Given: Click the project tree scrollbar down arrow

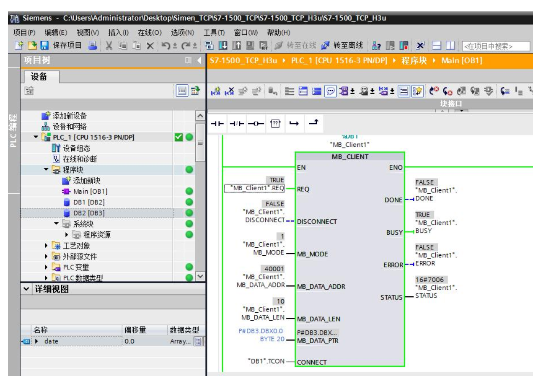Looking at the screenshot, I should coord(200,276).
